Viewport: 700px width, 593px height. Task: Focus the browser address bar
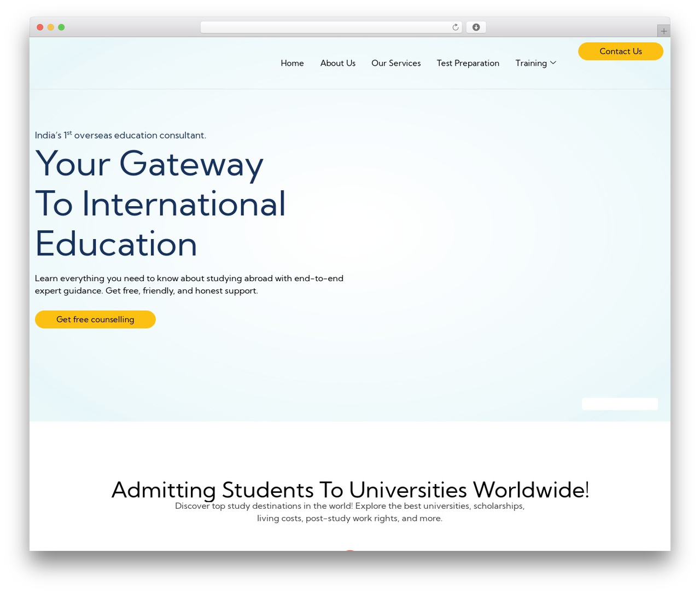tap(331, 27)
